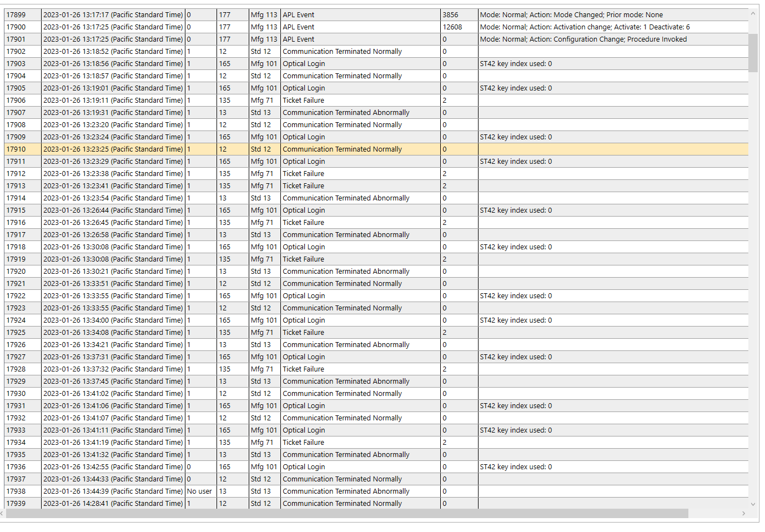765x532 pixels.
Task: Select timestamp 2023-01-26 13:26:45
Action: [113, 223]
